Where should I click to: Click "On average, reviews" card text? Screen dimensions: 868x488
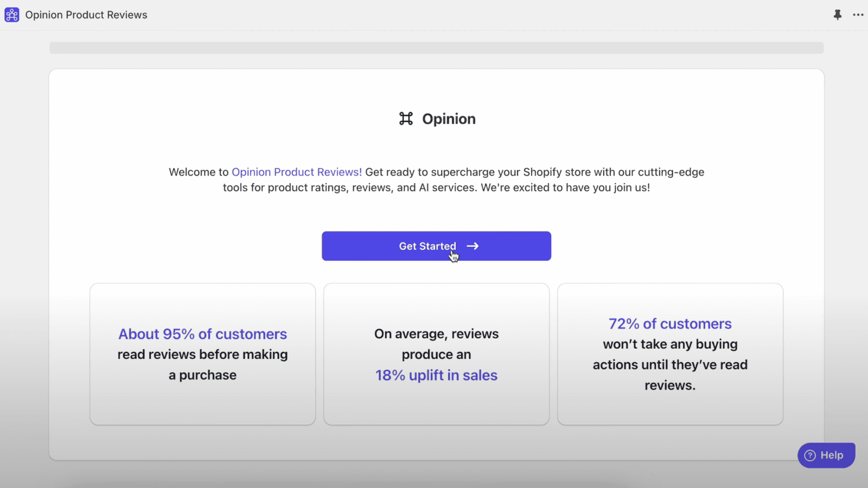click(x=436, y=334)
